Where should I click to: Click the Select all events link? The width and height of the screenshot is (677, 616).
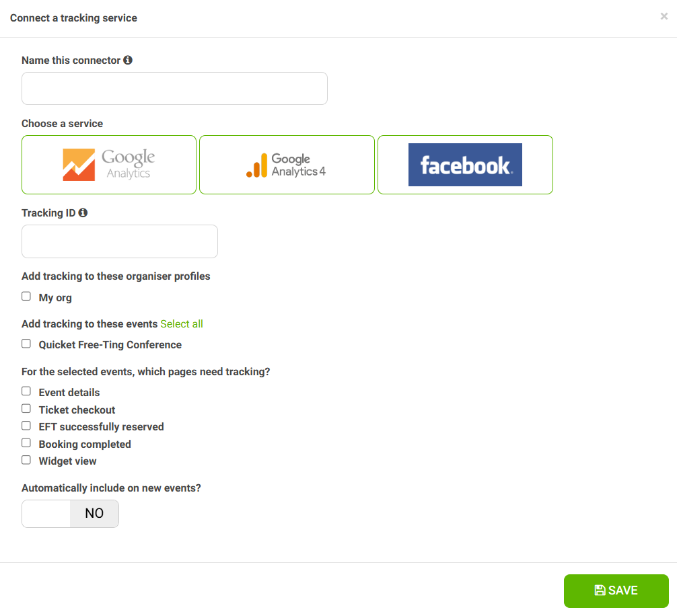pyautogui.click(x=181, y=324)
